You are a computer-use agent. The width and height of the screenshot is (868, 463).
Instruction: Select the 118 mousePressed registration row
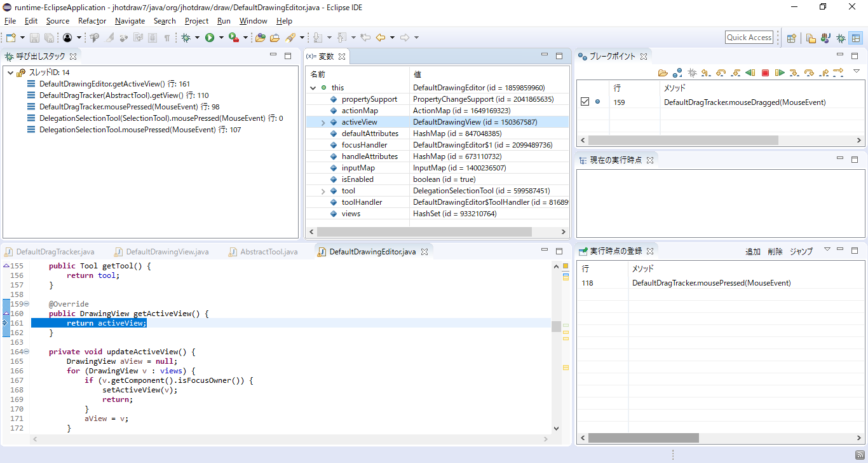click(x=721, y=283)
